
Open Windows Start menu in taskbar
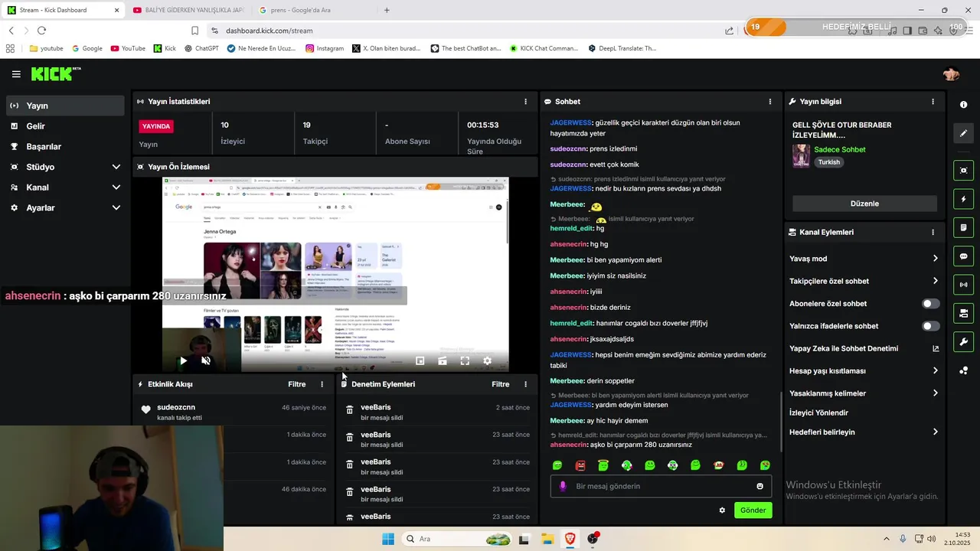coord(387,539)
